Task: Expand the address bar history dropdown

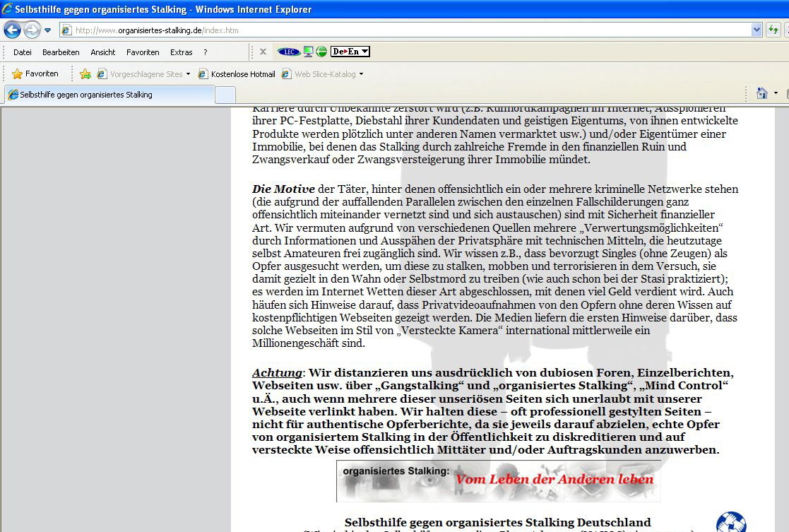Action: (755, 30)
